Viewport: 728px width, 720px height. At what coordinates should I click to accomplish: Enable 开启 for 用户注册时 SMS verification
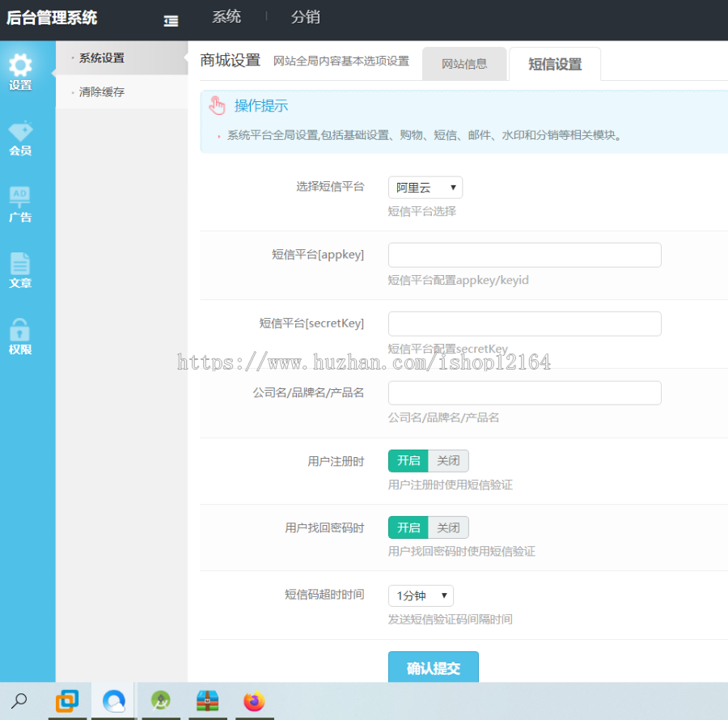[408, 460]
